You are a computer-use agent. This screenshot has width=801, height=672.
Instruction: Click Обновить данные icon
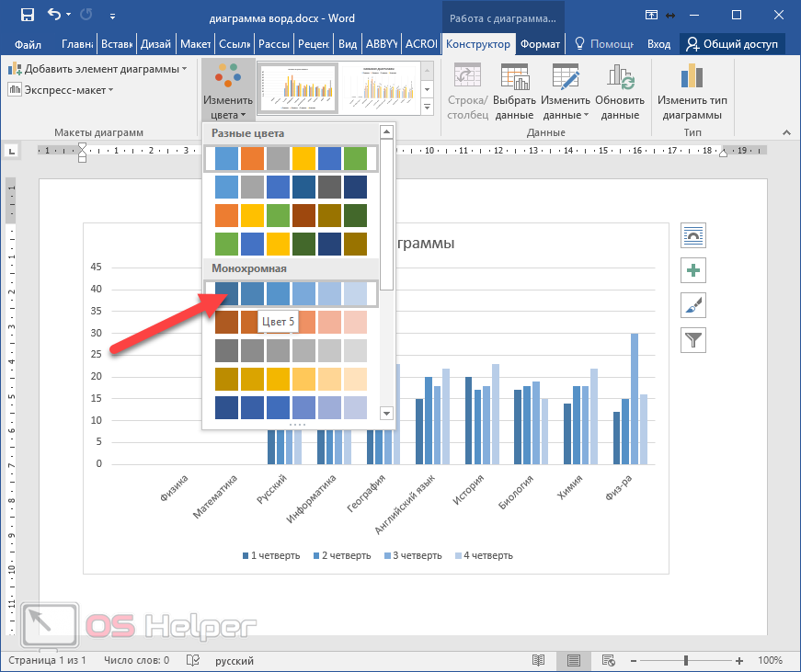coord(620,92)
